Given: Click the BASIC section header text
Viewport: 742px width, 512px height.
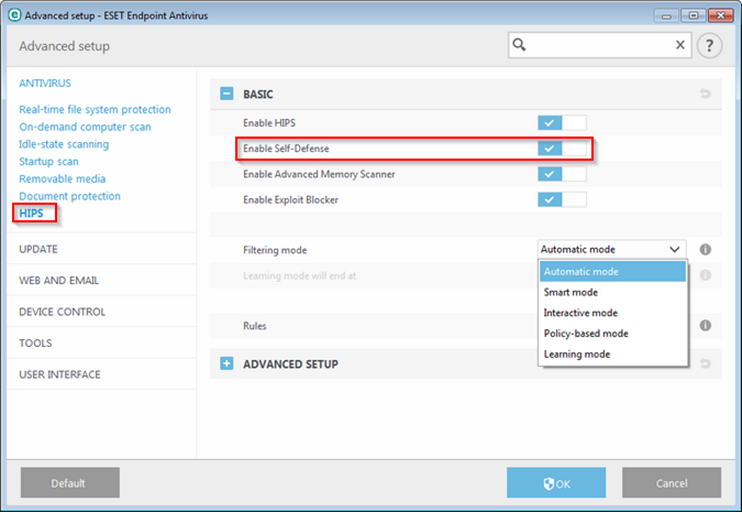Looking at the screenshot, I should click(258, 94).
